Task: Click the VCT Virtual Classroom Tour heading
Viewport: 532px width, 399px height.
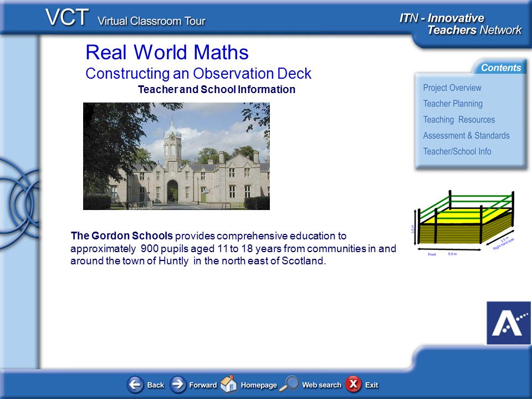Action: [126, 18]
